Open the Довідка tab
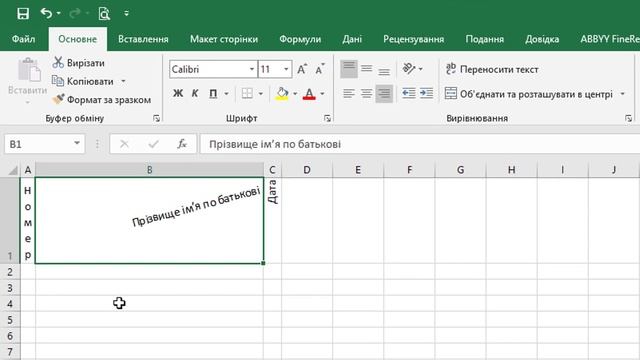 [542, 39]
